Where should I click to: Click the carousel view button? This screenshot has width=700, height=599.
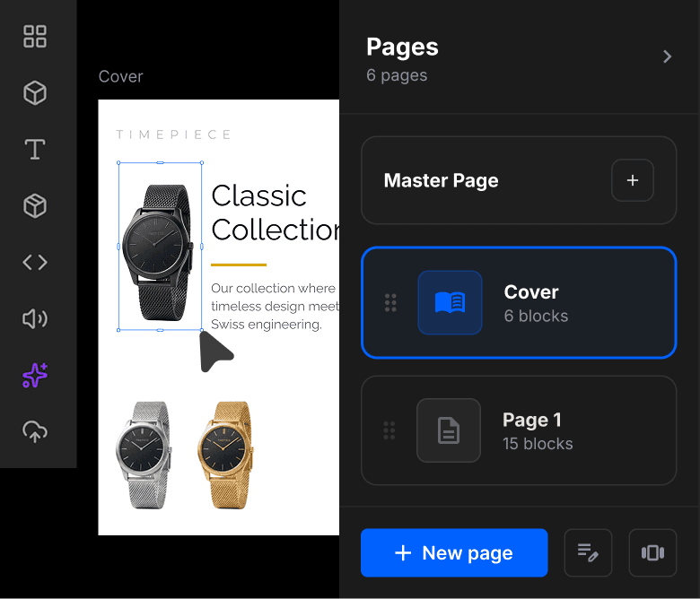(x=652, y=552)
